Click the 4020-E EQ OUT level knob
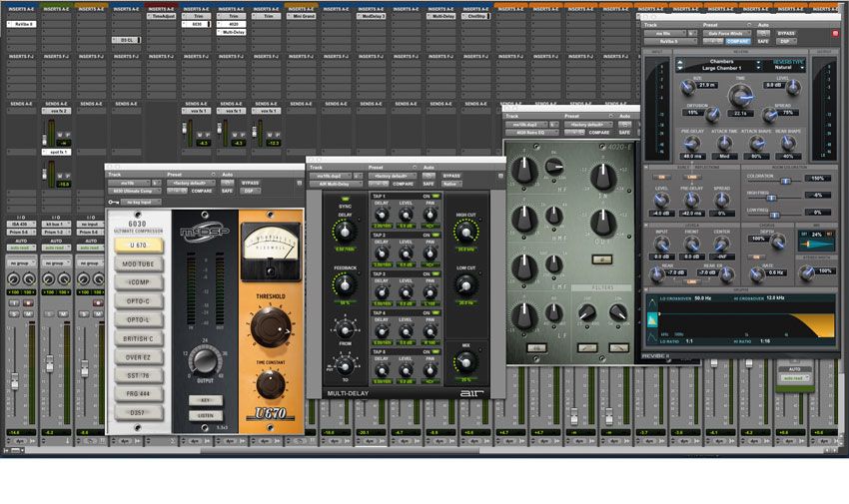Image resolution: width=849 pixels, height=504 pixels. pyautogui.click(x=602, y=223)
